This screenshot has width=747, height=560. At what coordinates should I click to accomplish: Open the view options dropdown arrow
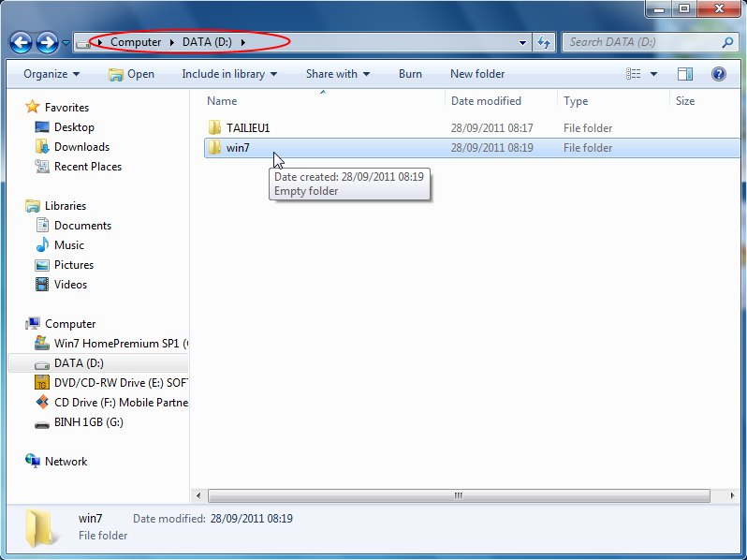(x=653, y=74)
